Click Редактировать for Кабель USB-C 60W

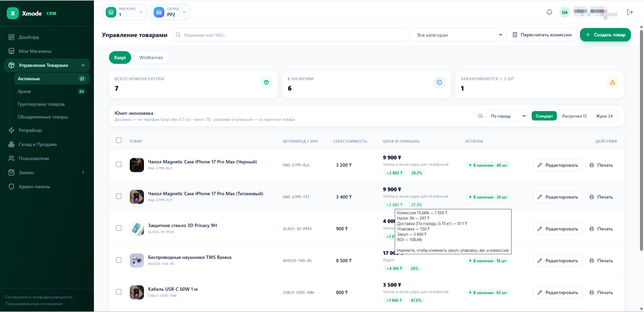coord(558,293)
